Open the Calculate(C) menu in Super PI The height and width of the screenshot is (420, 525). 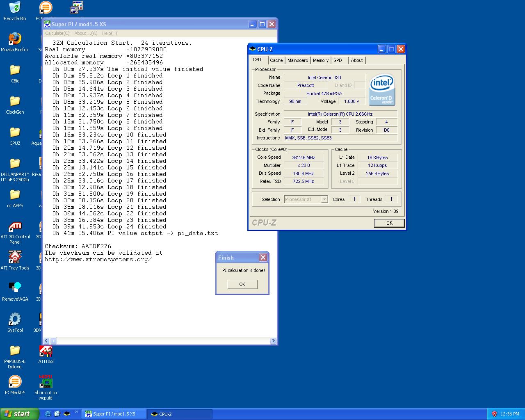click(x=57, y=33)
